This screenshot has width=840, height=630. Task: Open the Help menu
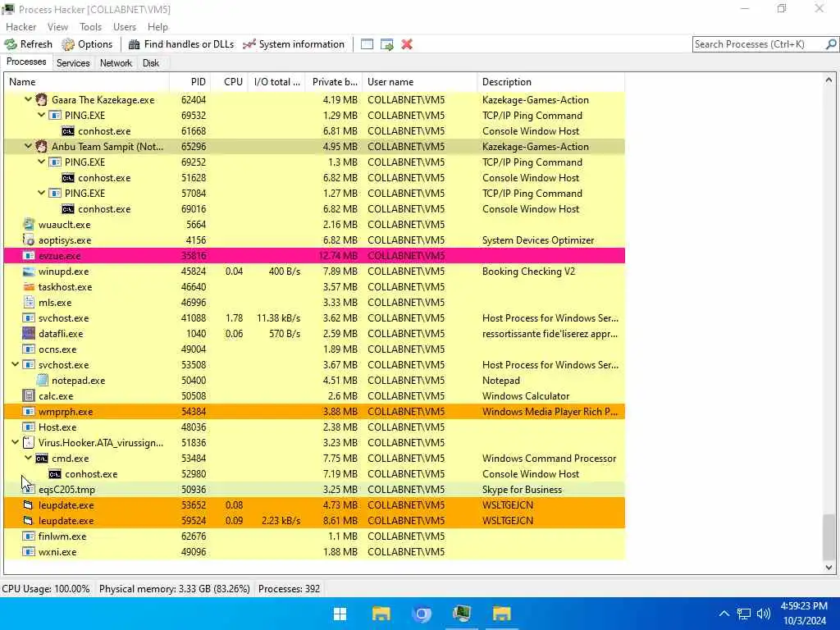[157, 27]
